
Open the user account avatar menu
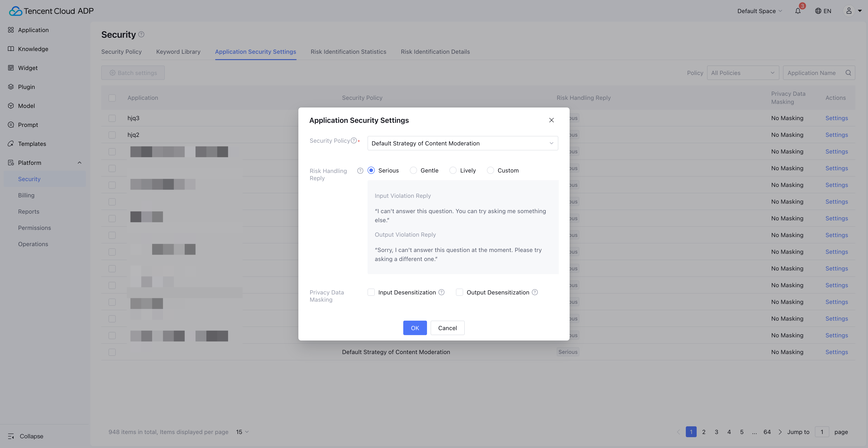coord(849,11)
